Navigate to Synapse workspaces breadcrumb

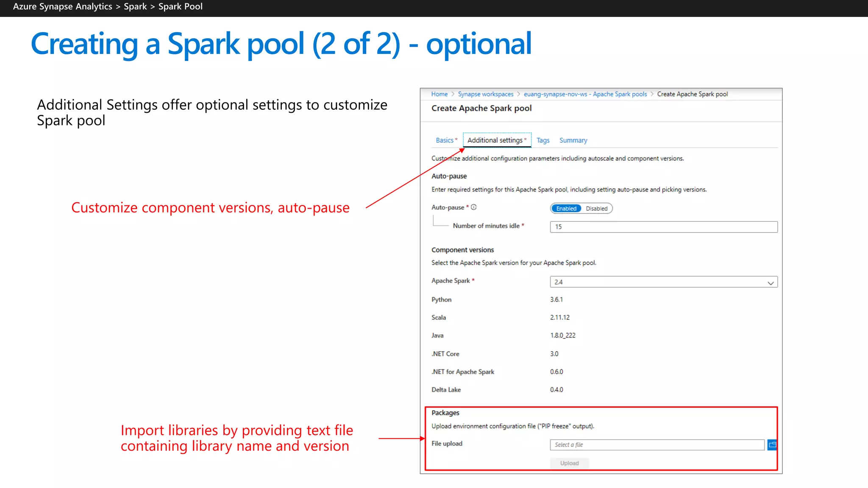pos(485,94)
